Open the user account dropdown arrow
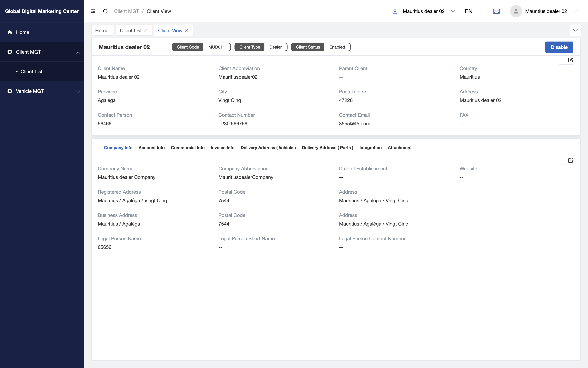The height and width of the screenshot is (368, 588). pyautogui.click(x=575, y=11)
